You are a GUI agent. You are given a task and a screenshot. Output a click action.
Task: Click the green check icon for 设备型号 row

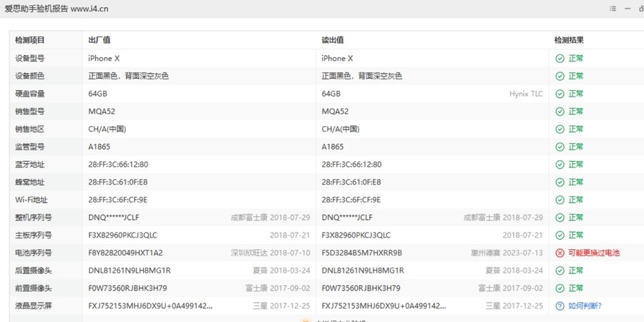click(x=560, y=59)
